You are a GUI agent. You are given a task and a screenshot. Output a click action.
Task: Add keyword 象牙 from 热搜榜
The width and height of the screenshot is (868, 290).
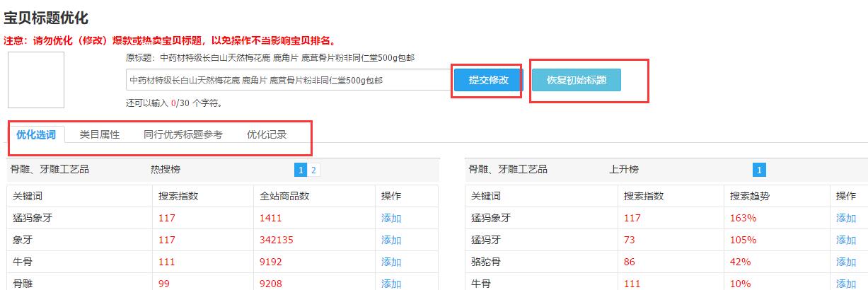point(391,240)
